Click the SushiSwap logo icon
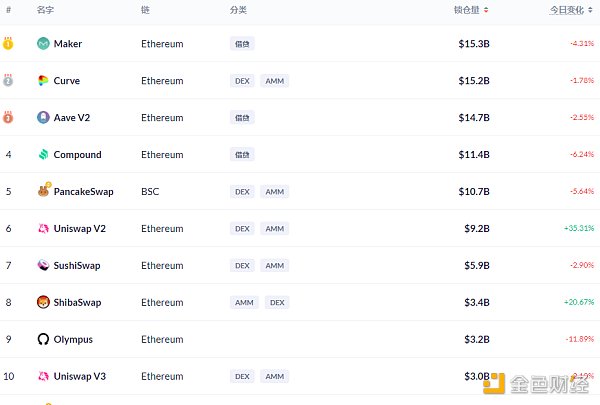 (x=43, y=265)
